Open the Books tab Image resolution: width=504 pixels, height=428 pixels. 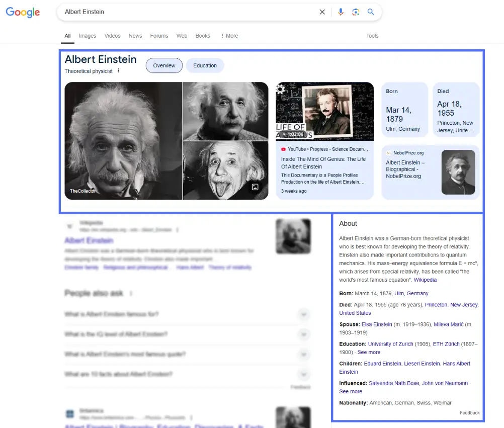203,36
